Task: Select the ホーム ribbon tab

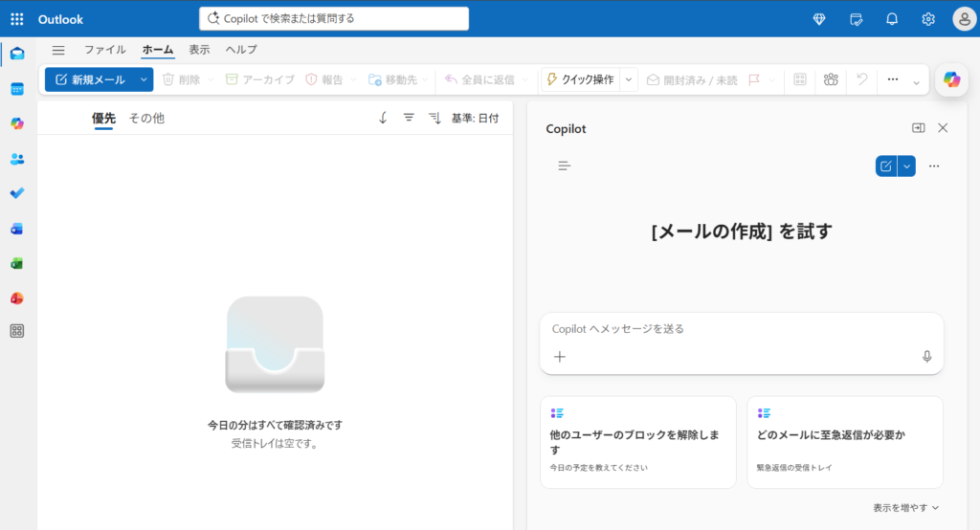Action: 158,50
